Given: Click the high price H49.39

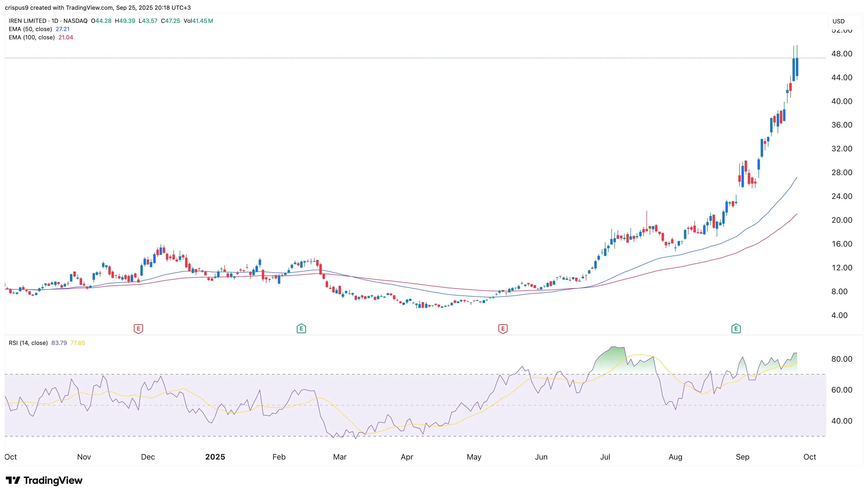Looking at the screenshot, I should coord(125,21).
